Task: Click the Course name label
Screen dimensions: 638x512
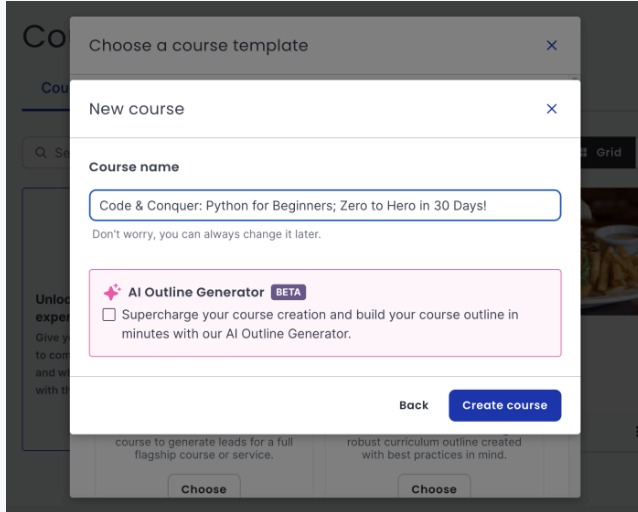Action: pos(134,167)
